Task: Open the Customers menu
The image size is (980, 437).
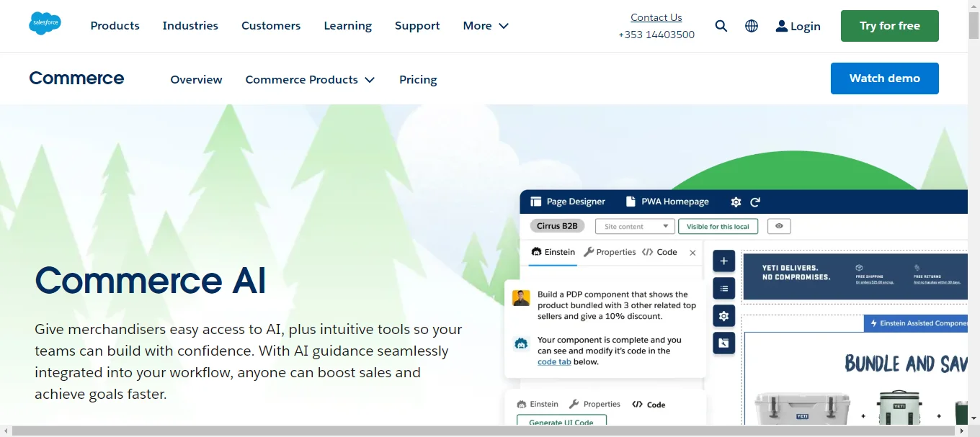Action: point(271,26)
